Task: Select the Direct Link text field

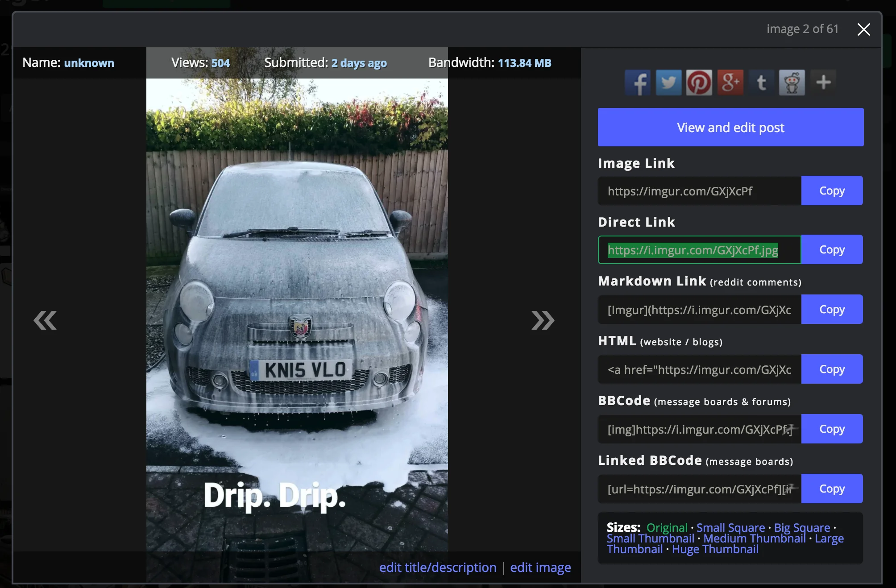Action: point(700,249)
